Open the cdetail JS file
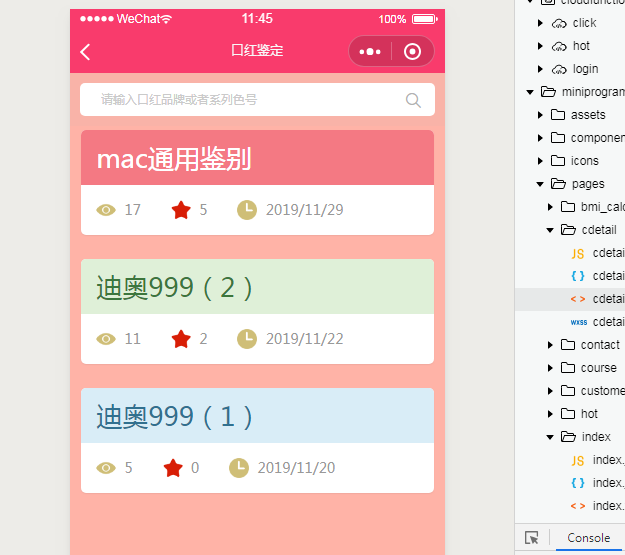Viewport: 625px width, 555px height. [597, 253]
